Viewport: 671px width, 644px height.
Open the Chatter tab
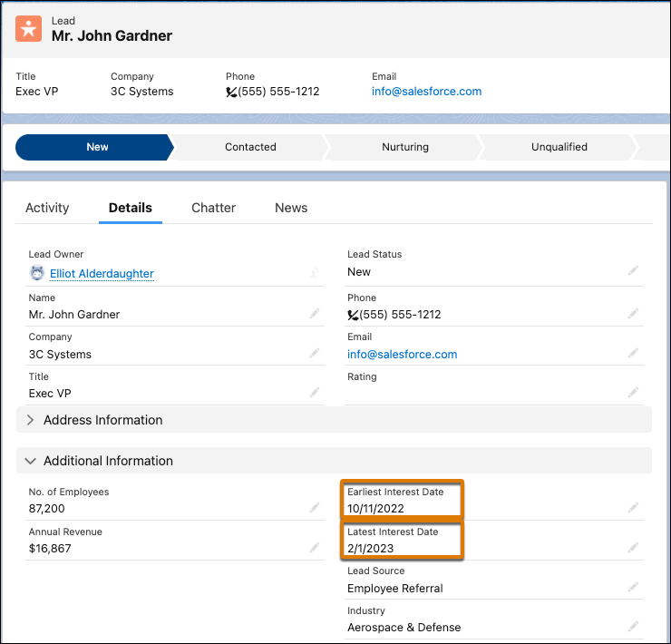click(x=213, y=208)
